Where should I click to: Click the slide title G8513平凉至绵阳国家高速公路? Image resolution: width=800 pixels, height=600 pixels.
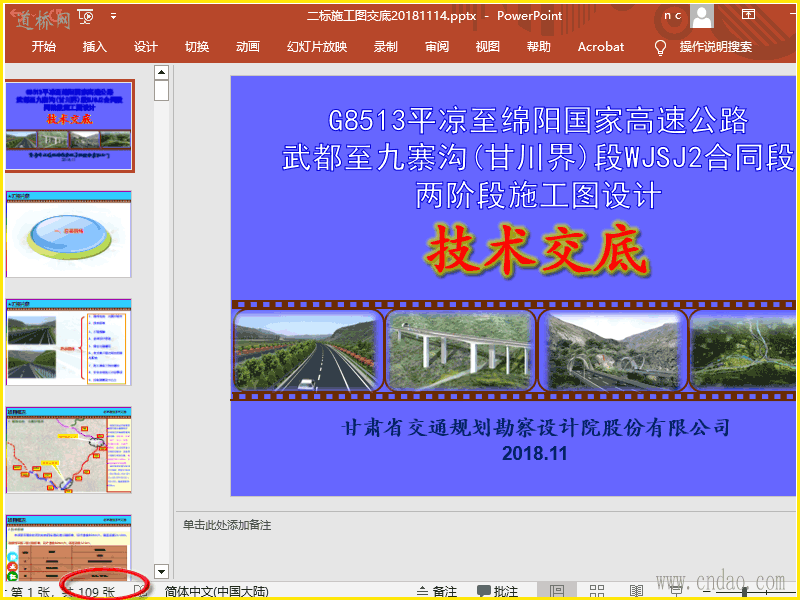click(x=537, y=121)
